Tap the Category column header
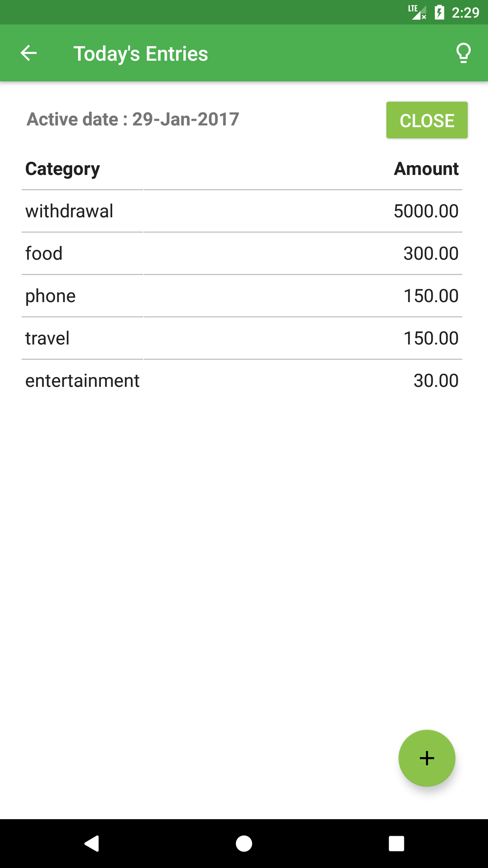The image size is (488, 868). 63,169
